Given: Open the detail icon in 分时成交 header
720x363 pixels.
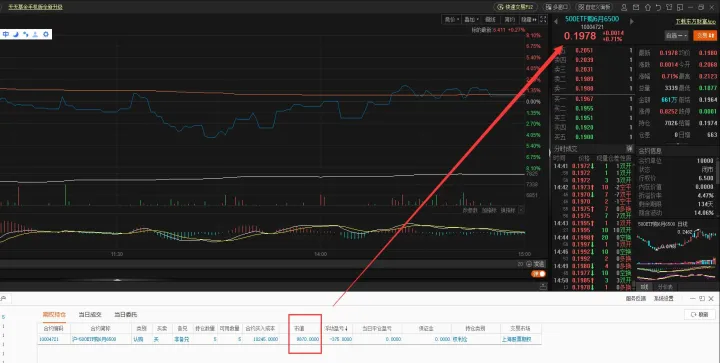Looking at the screenshot, I should point(630,149).
